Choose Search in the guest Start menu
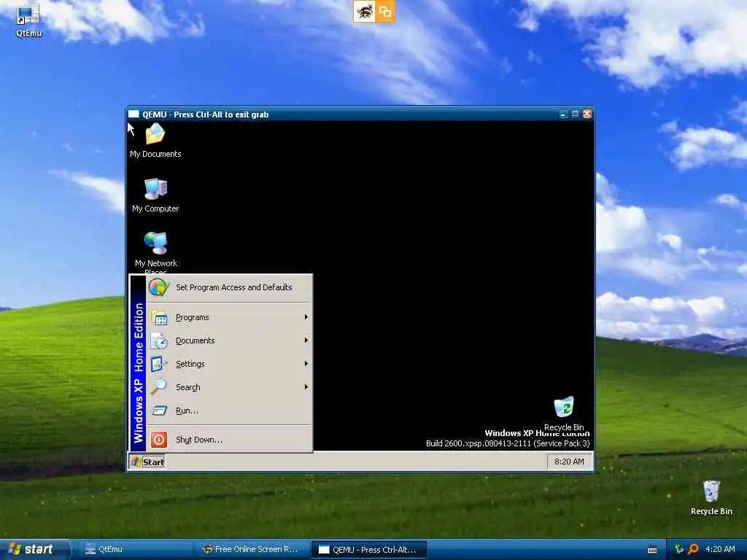This screenshot has height=560, width=747. tap(230, 386)
